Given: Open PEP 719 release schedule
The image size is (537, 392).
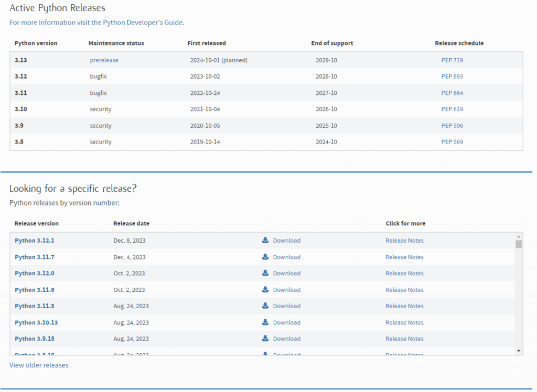Looking at the screenshot, I should click(x=452, y=60).
